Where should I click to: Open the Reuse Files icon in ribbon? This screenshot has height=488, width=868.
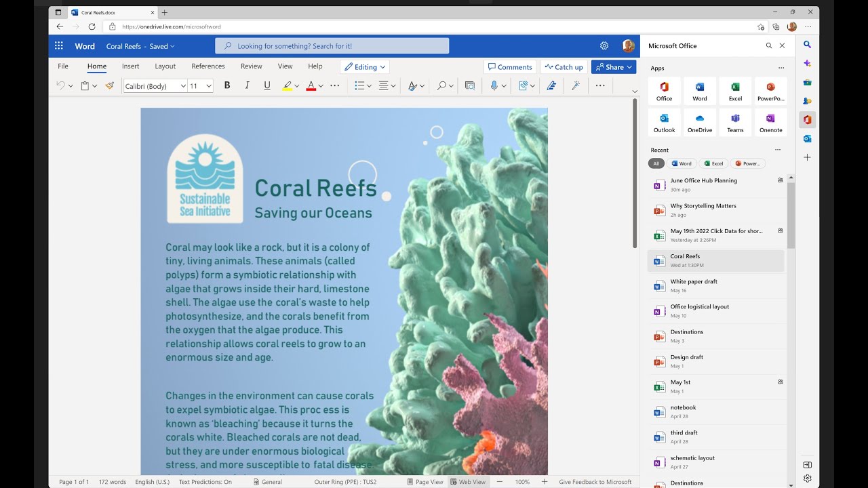tap(470, 85)
